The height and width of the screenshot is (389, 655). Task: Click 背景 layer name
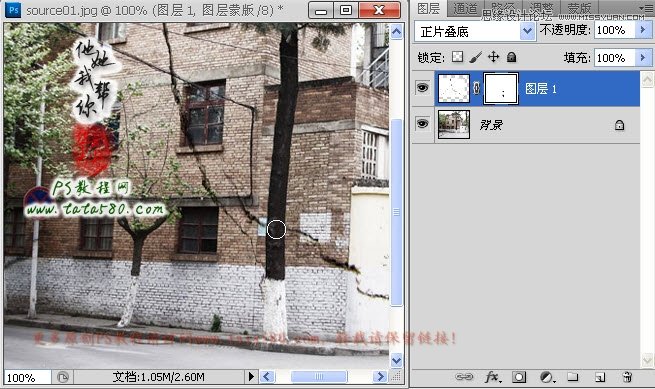point(491,125)
